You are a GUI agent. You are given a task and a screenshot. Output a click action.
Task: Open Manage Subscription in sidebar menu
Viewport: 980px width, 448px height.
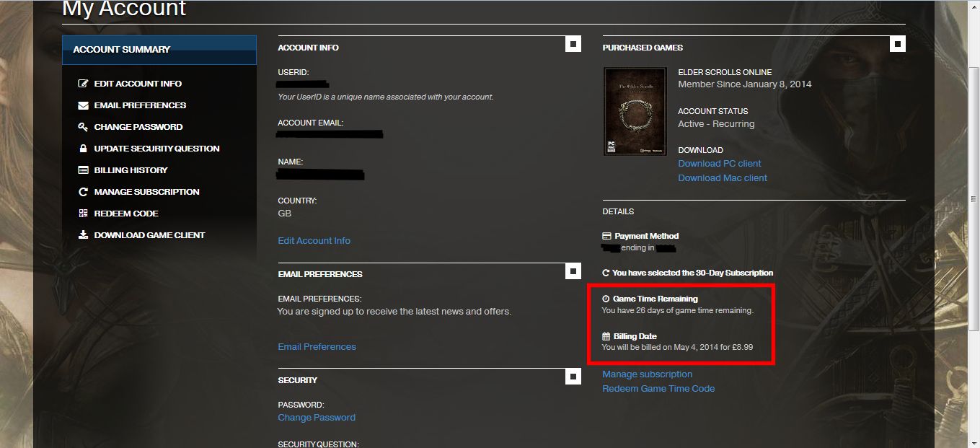[146, 192]
